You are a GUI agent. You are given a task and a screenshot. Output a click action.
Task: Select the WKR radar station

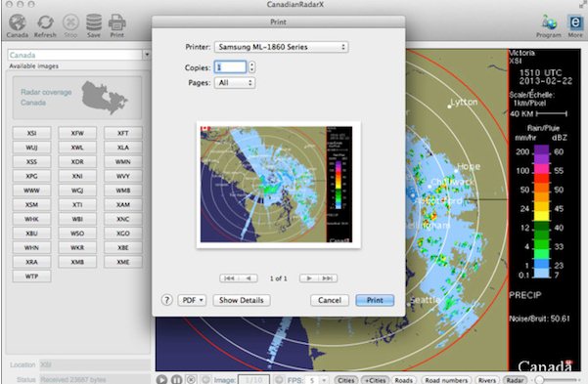77,247
